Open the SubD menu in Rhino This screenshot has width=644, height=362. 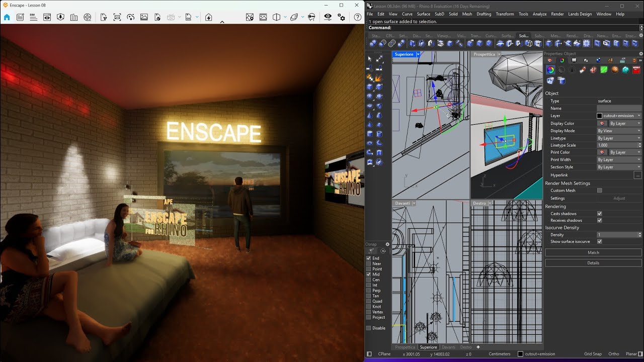click(x=439, y=14)
